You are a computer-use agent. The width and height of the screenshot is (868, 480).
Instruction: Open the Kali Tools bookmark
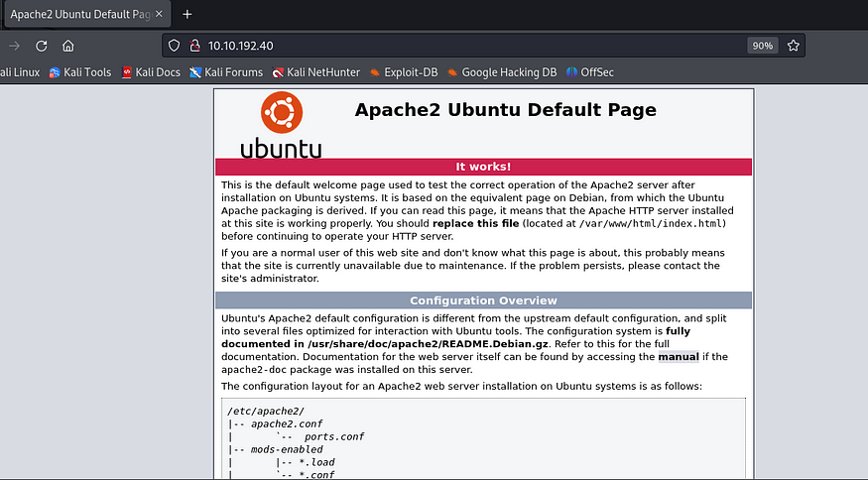coord(80,72)
